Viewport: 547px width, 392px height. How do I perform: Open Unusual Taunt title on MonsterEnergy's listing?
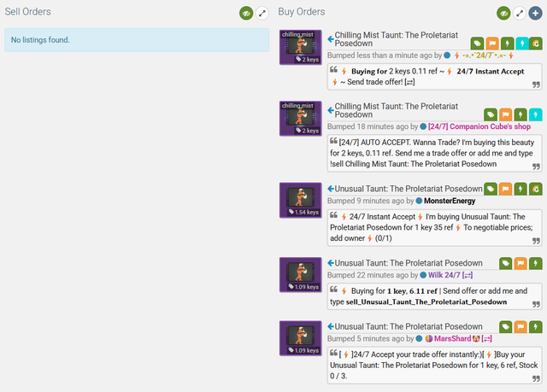click(409, 189)
